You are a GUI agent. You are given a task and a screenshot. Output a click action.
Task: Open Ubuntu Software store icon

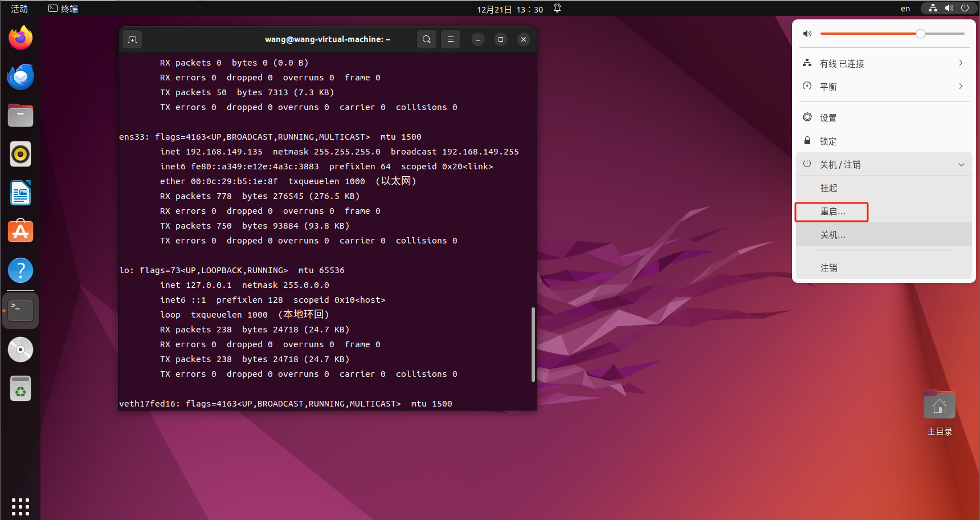pyautogui.click(x=21, y=231)
